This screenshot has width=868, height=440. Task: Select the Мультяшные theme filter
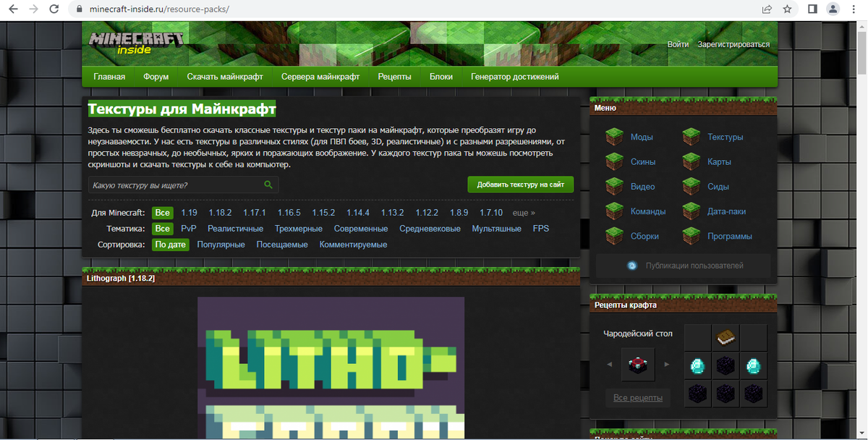(x=497, y=229)
